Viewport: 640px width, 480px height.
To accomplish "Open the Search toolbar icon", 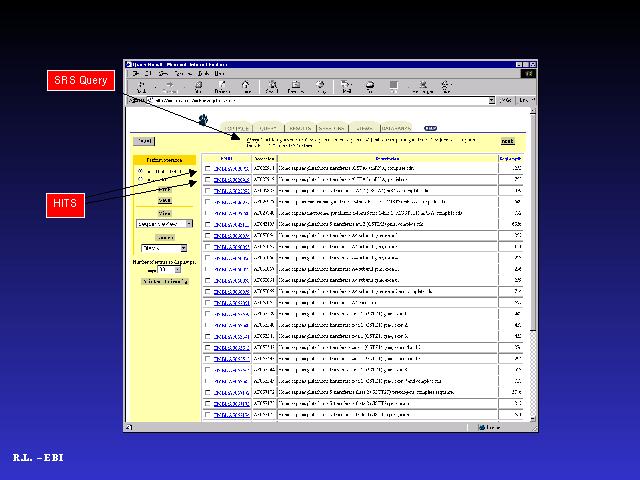I will (x=272, y=87).
